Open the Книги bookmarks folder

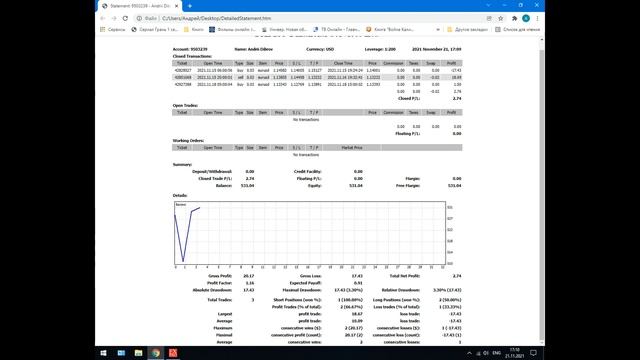(x=193, y=29)
